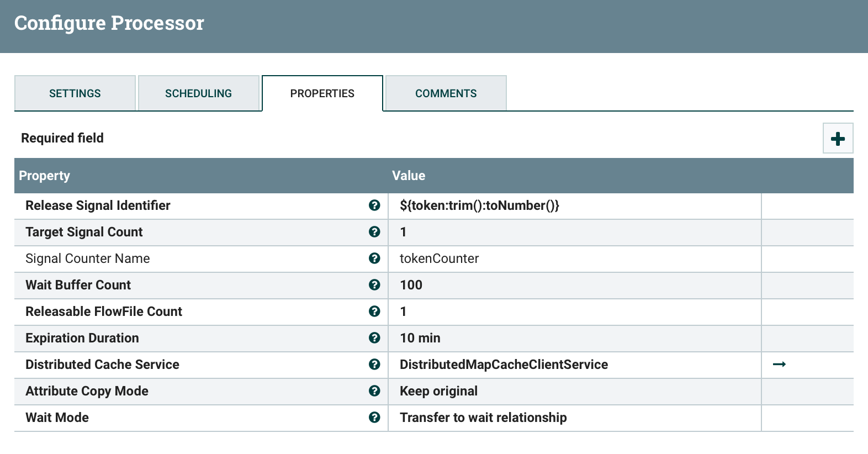The height and width of the screenshot is (454, 868).
Task: Click help icon beside Target Signal Count
Action: (374, 232)
